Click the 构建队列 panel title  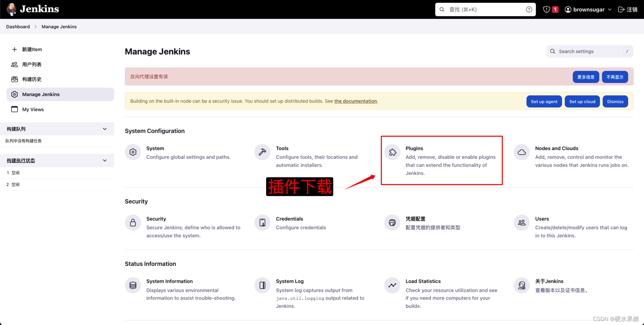click(16, 129)
